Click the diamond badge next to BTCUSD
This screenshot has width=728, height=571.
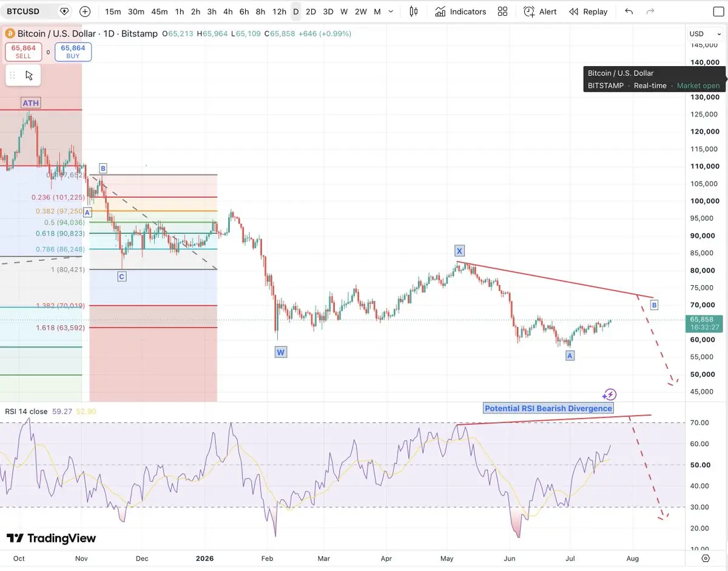coord(64,12)
